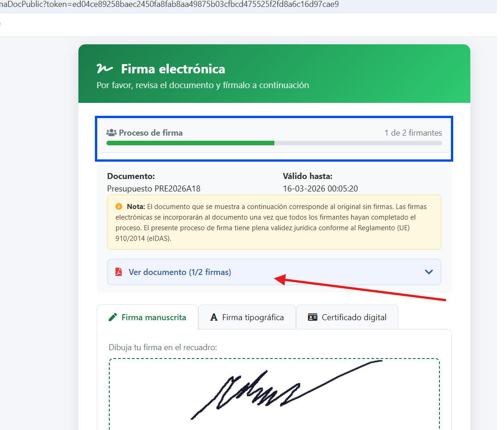Click the ID card icon for Certificado digital
The image size is (504, 430).
coord(313,317)
